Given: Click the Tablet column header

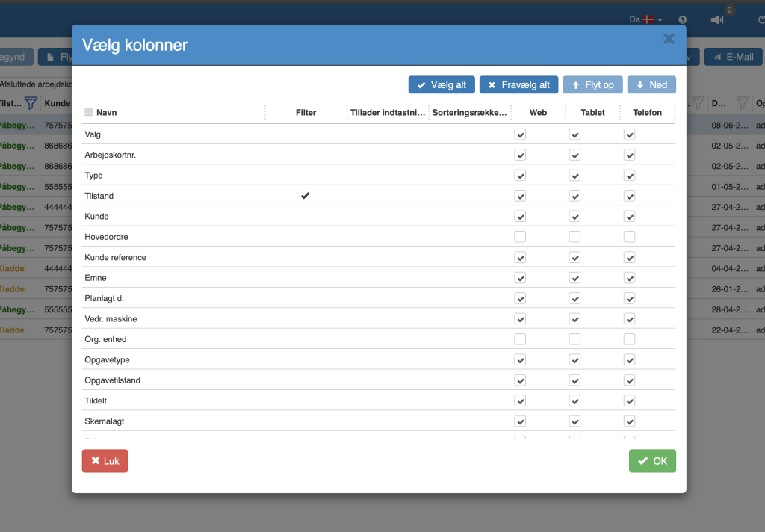Looking at the screenshot, I should [592, 112].
